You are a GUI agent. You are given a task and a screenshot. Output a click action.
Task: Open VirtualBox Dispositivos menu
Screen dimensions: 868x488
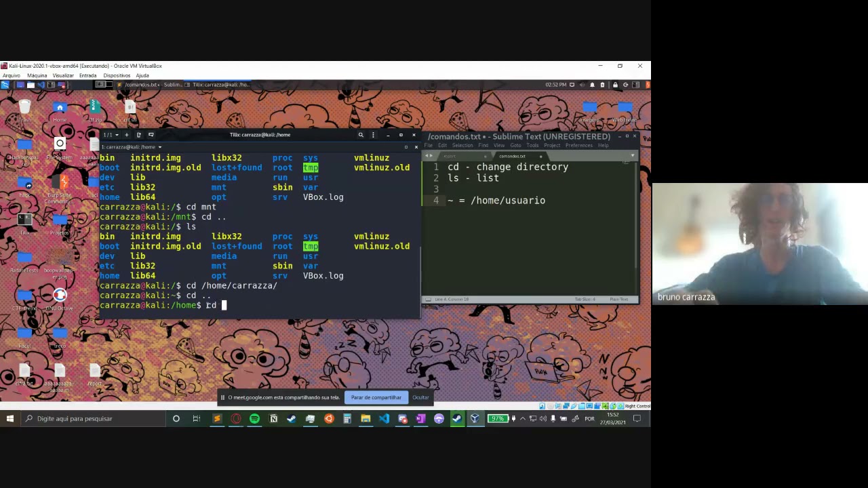coord(117,75)
